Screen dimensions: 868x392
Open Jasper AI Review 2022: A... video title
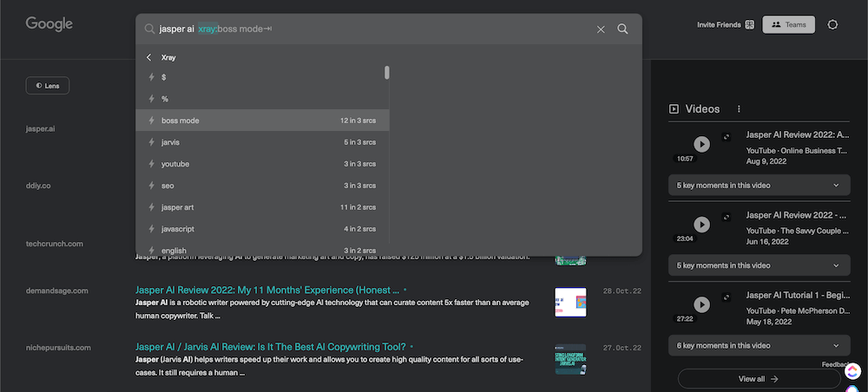[x=797, y=134]
